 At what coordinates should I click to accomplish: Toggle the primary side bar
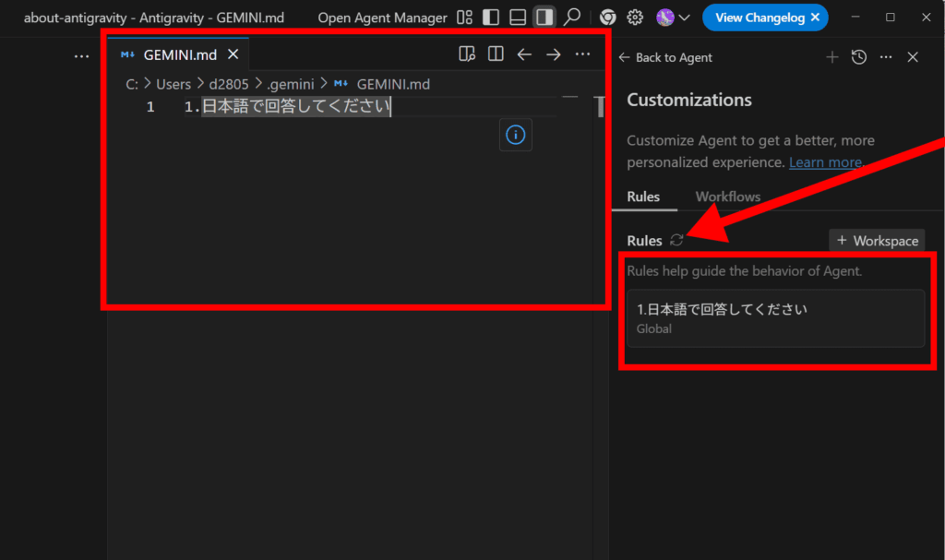point(491,18)
